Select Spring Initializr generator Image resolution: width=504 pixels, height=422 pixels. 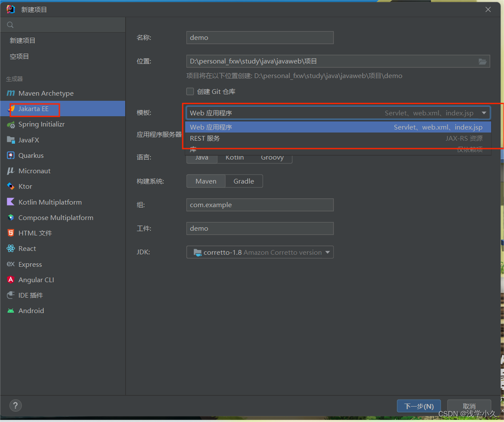63,124
